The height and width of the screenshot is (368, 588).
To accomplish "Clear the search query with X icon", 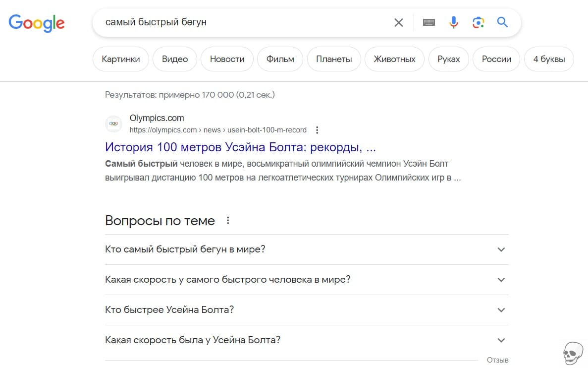I will [398, 22].
